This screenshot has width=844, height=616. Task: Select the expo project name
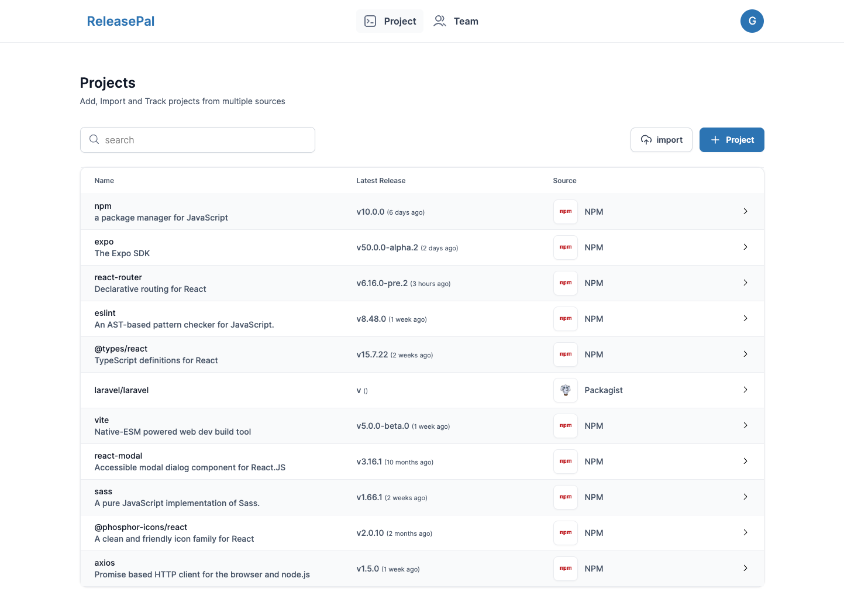(104, 242)
